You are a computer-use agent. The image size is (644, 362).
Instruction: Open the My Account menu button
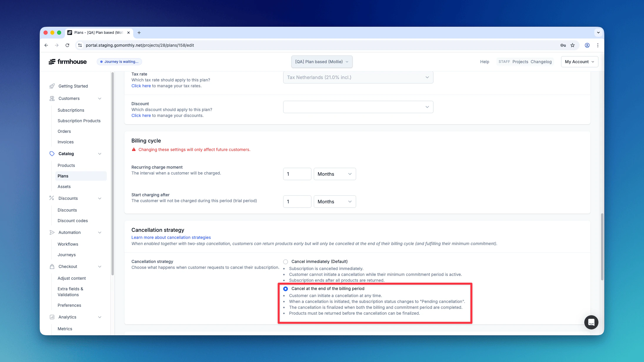579,62
